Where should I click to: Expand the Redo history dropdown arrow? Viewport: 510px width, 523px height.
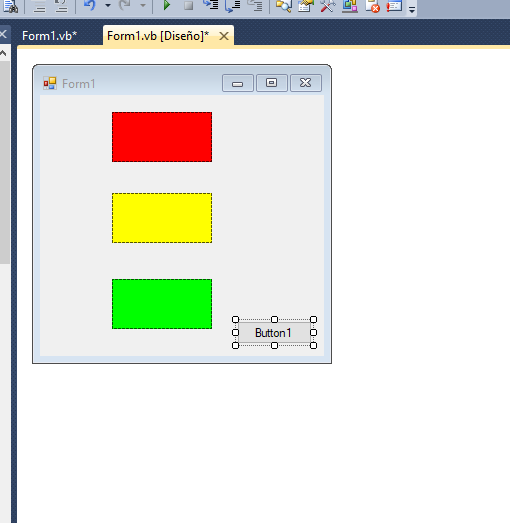coord(143,5)
